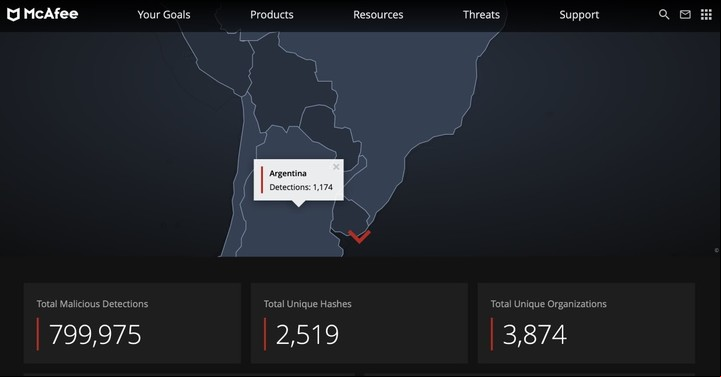Close the Argentina detections popup
The image size is (721, 377).
coord(336,167)
